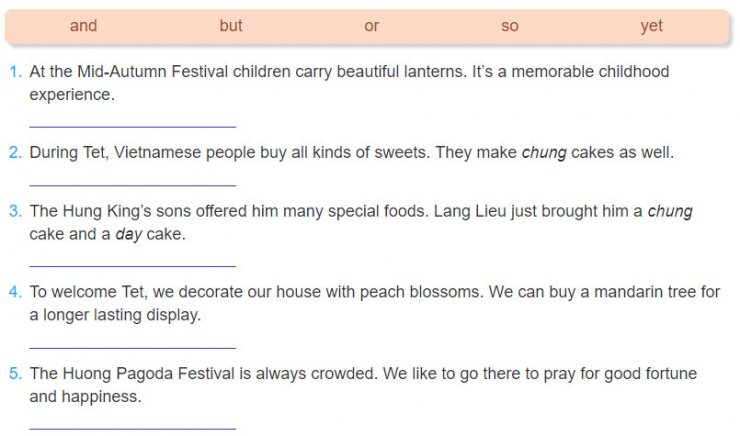Image resolution: width=740 pixels, height=436 pixels.
Task: Click the blue number 2 marker
Action: coord(15,152)
